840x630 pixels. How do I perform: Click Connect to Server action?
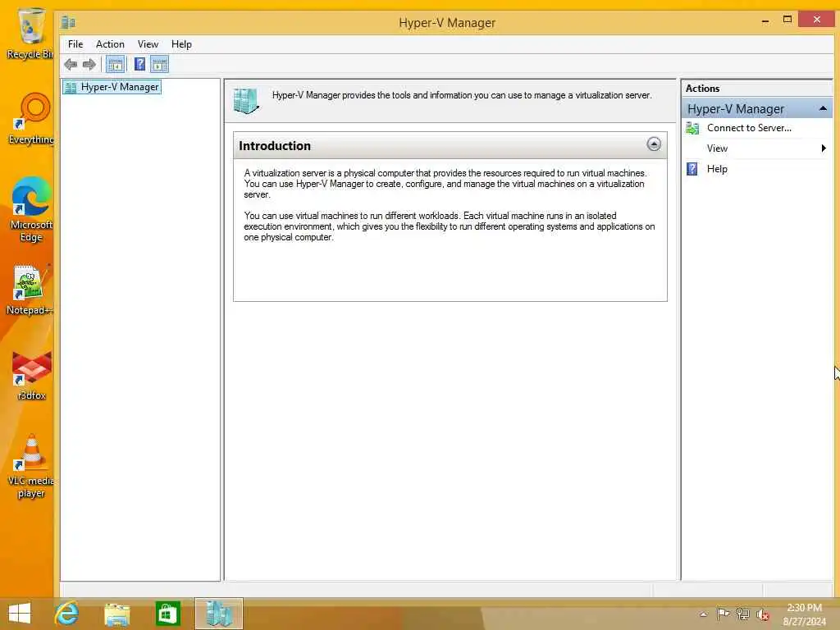[748, 128]
